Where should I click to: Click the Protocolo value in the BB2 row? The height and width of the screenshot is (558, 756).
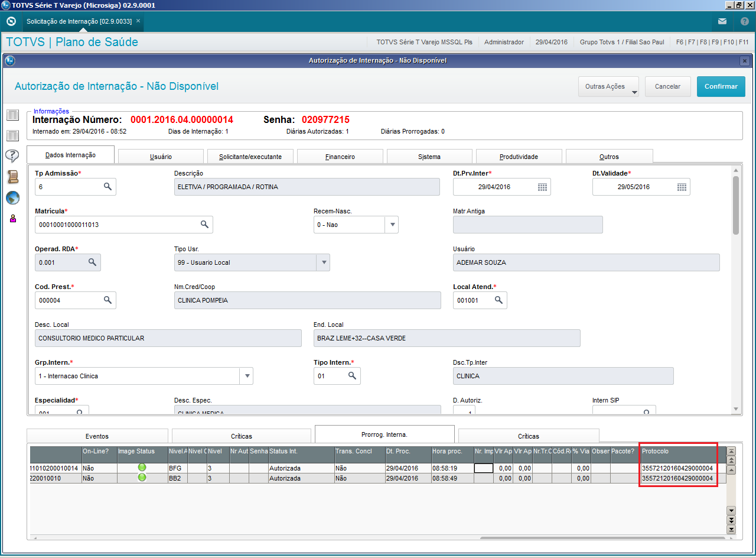(x=677, y=478)
